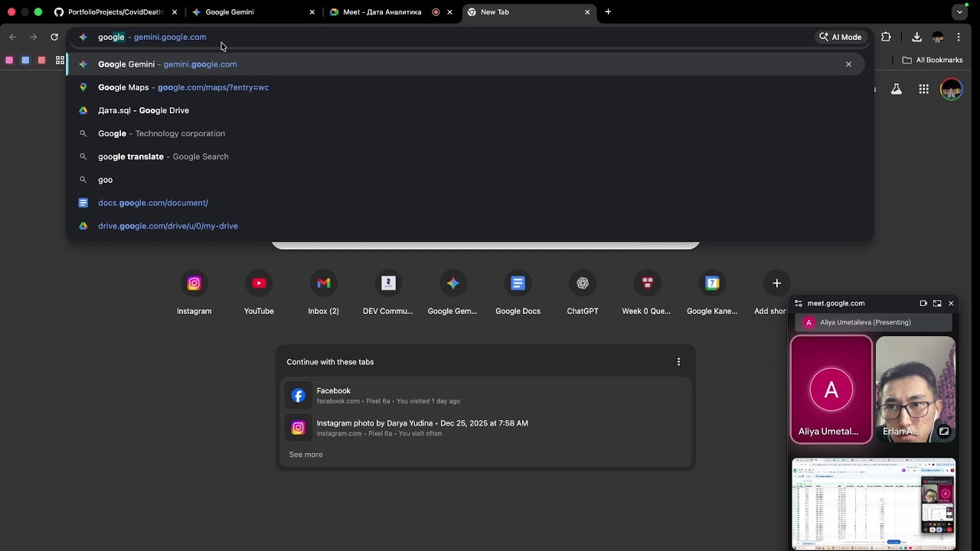Open Chrome three-dot menu
This screenshot has width=980, height=551.
[x=959, y=37]
